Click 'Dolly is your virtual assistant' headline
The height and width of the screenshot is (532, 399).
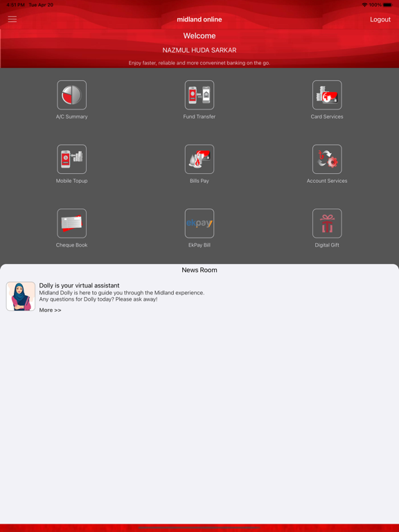coord(79,285)
